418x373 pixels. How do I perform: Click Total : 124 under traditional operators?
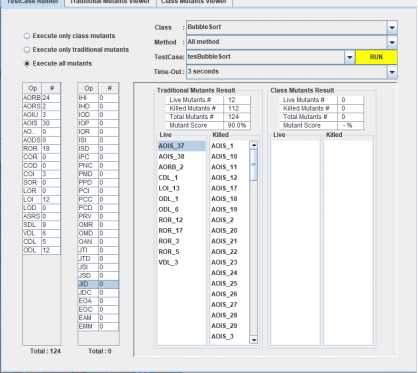tap(46, 351)
